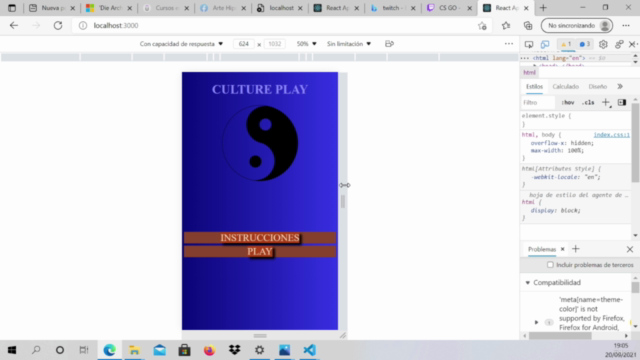640x360 pixels.
Task: Select the Problemas drawer tab
Action: [542, 249]
